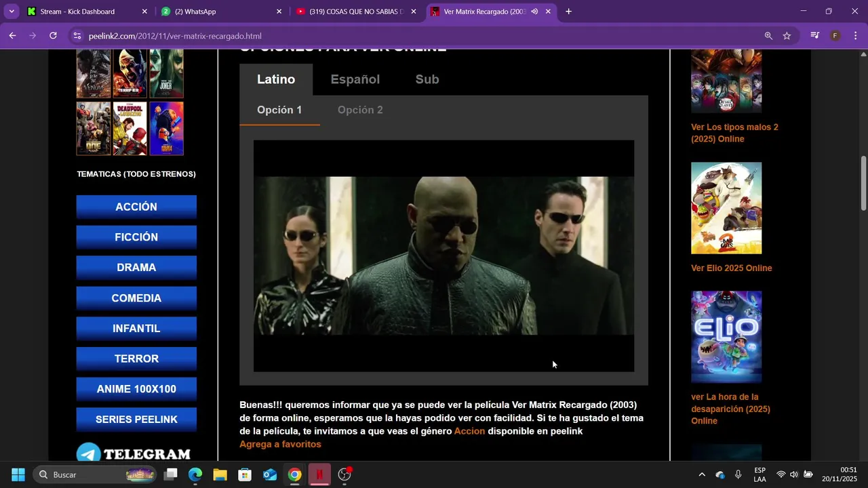View site information icon in address bar
868x488 pixels.
(77, 36)
